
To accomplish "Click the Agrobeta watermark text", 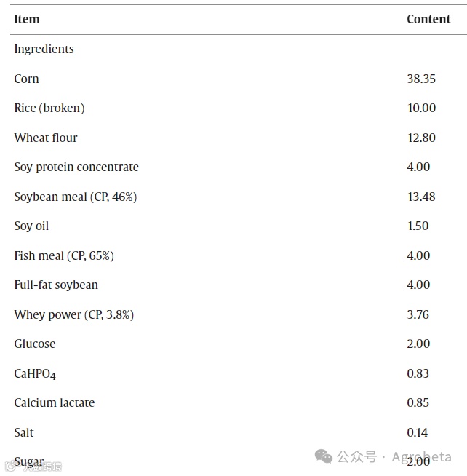I will [421, 457].
